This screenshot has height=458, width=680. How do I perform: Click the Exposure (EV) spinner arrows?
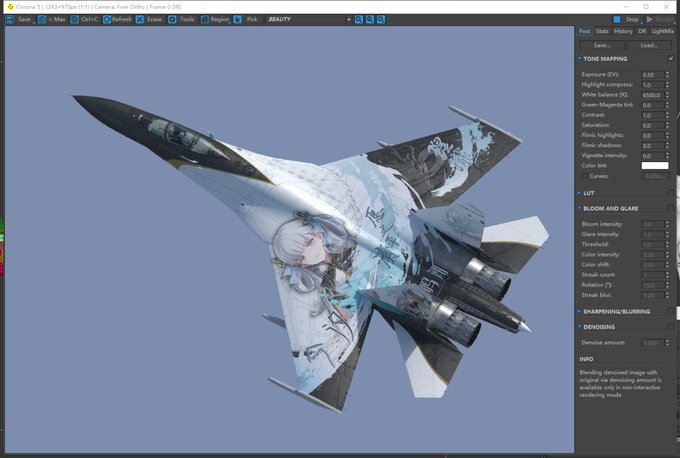tap(667, 75)
